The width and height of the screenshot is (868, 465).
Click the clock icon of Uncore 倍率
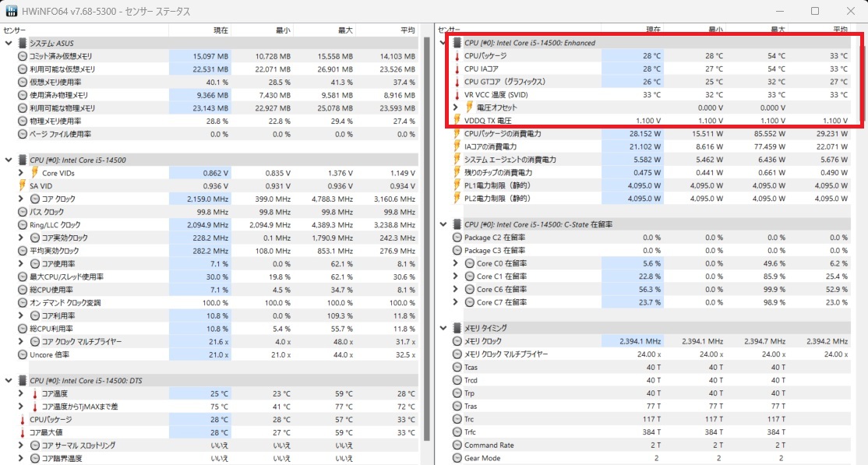pos(22,354)
